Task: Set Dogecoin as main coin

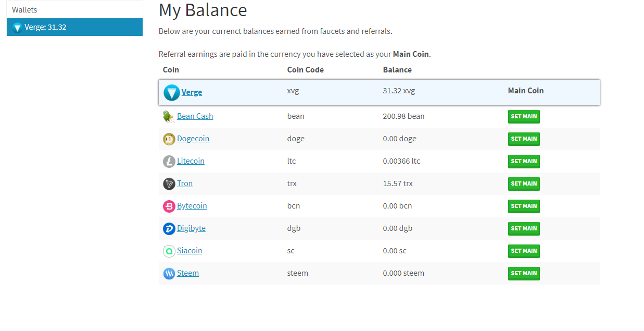Action: (524, 139)
